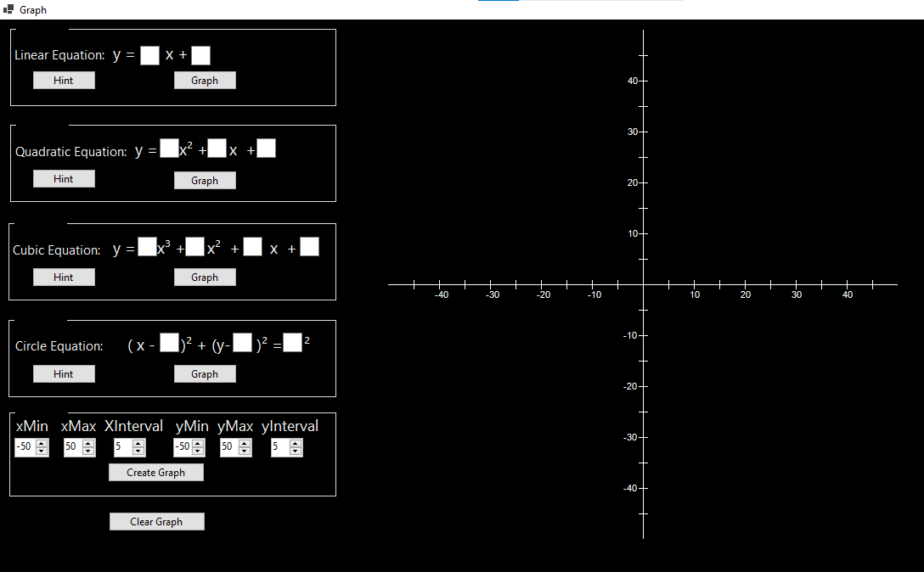
Task: Increment the xMin value using its up arrow
Action: tap(42, 443)
